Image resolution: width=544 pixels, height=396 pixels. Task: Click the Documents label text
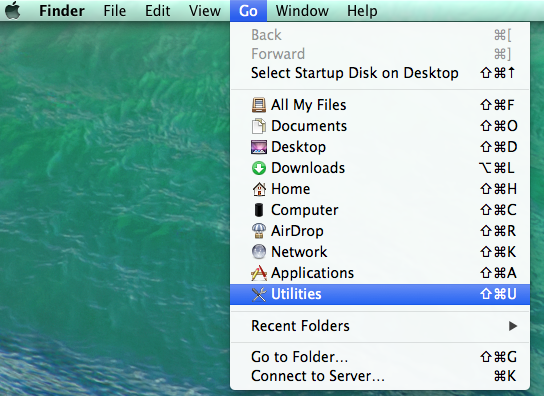click(x=309, y=126)
